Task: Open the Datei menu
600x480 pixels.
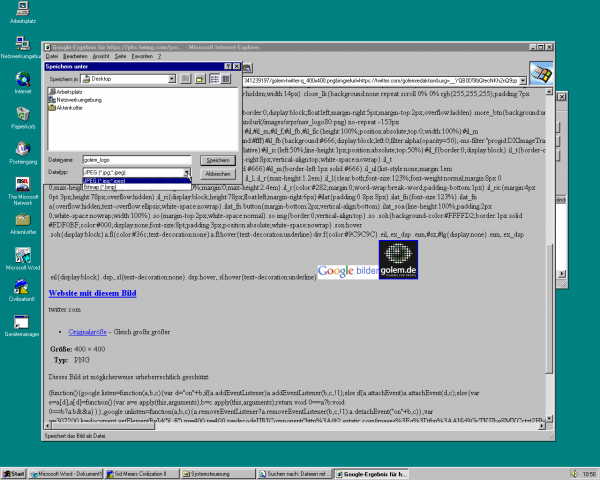Action: (x=52, y=56)
